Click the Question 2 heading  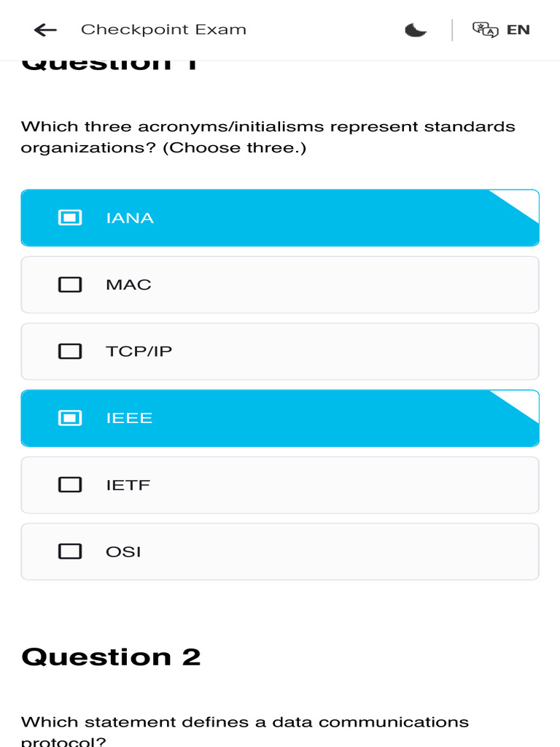pos(111,657)
